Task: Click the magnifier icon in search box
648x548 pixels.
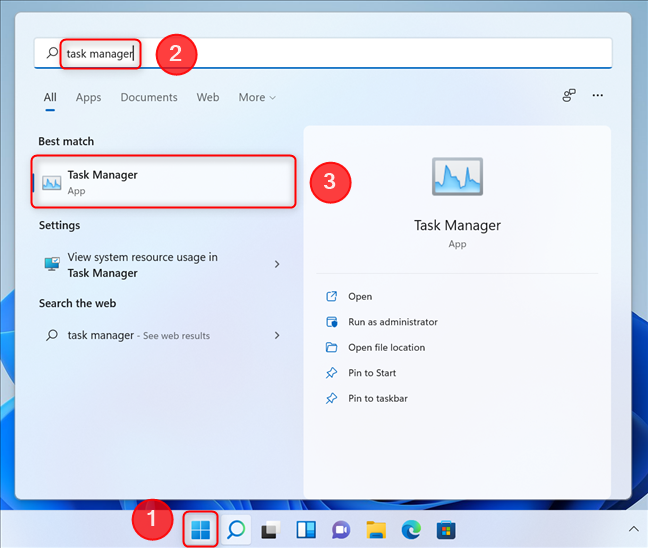Action: coord(52,53)
